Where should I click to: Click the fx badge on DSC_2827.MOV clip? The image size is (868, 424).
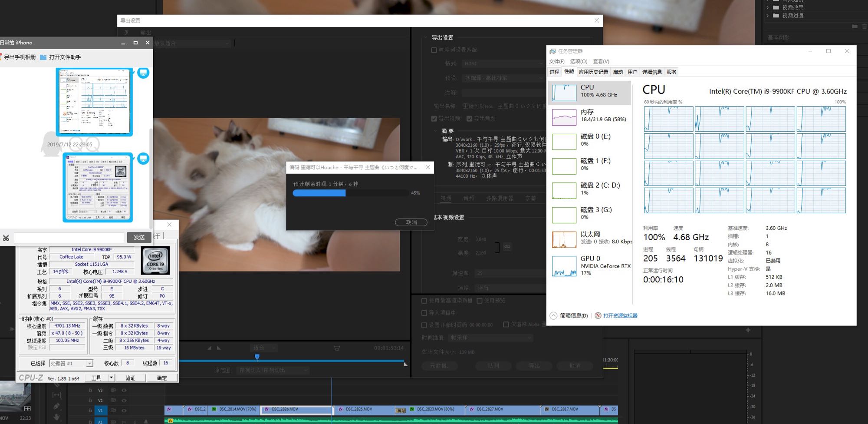click(471, 409)
